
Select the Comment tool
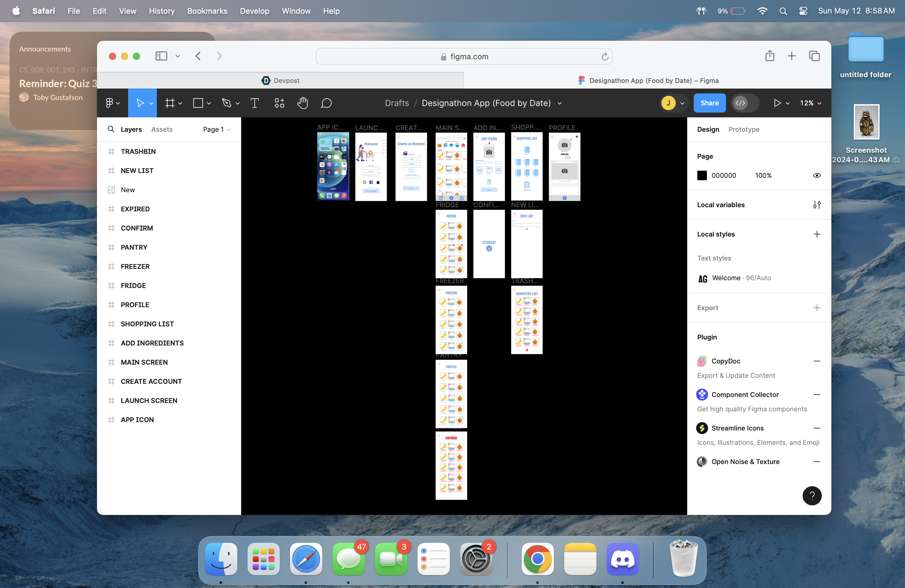[326, 103]
